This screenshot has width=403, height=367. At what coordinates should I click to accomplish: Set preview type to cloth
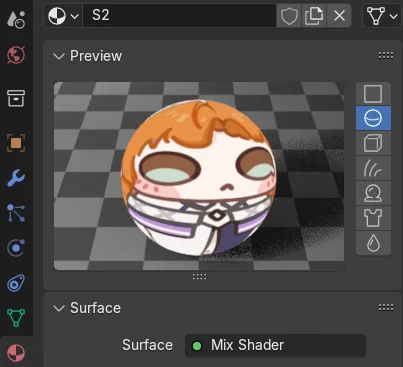[x=373, y=218]
